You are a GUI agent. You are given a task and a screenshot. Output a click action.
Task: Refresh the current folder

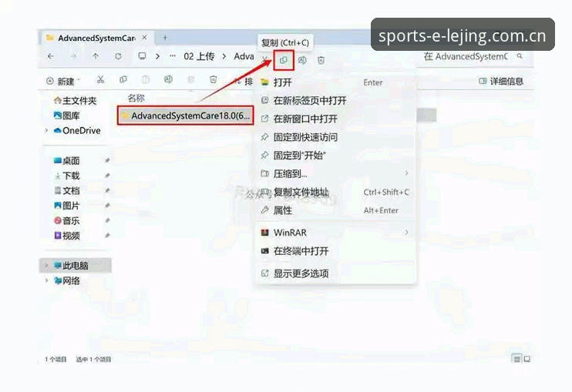(x=118, y=56)
